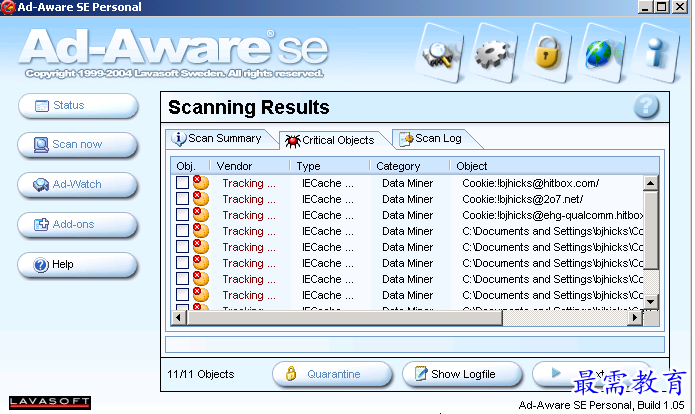Click the round help question mark icon

click(x=646, y=106)
